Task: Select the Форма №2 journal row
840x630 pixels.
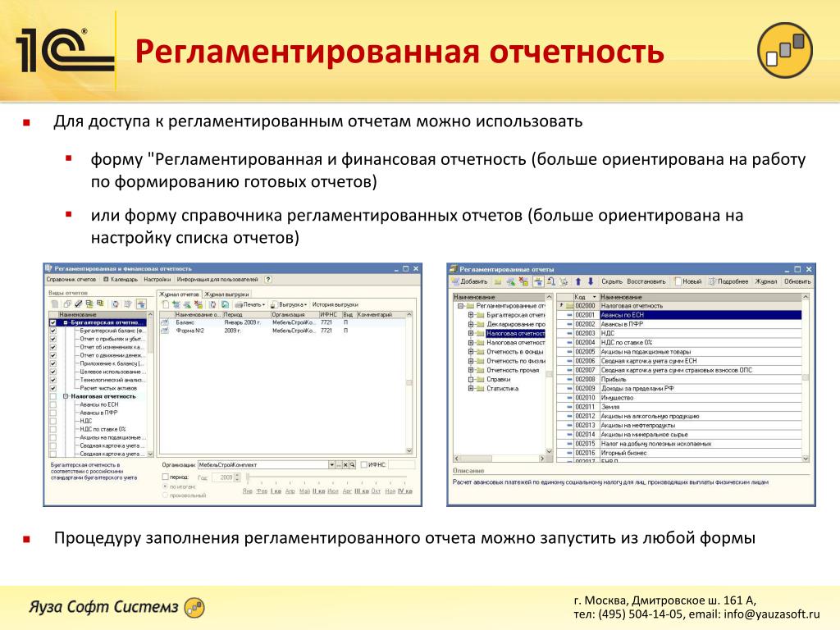Action: point(283,331)
